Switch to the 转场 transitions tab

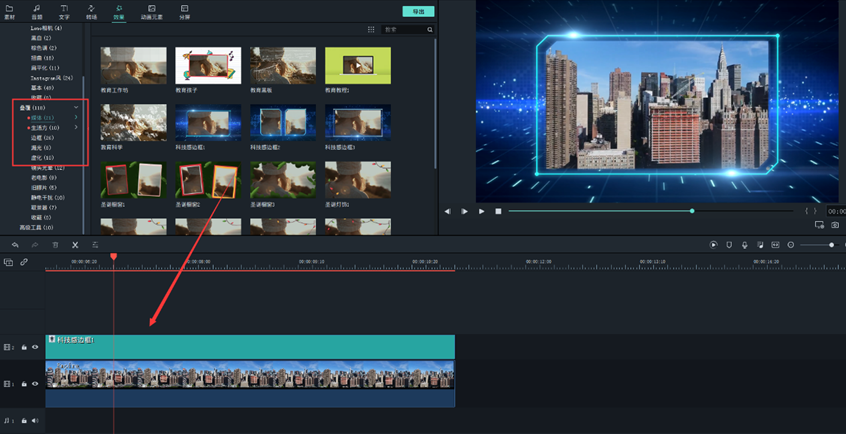pos(91,12)
